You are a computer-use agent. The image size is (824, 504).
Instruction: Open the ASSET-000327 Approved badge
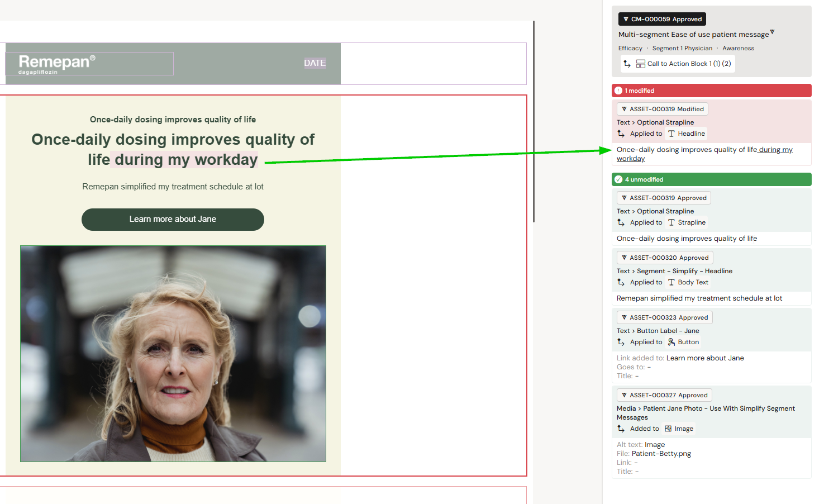click(664, 395)
